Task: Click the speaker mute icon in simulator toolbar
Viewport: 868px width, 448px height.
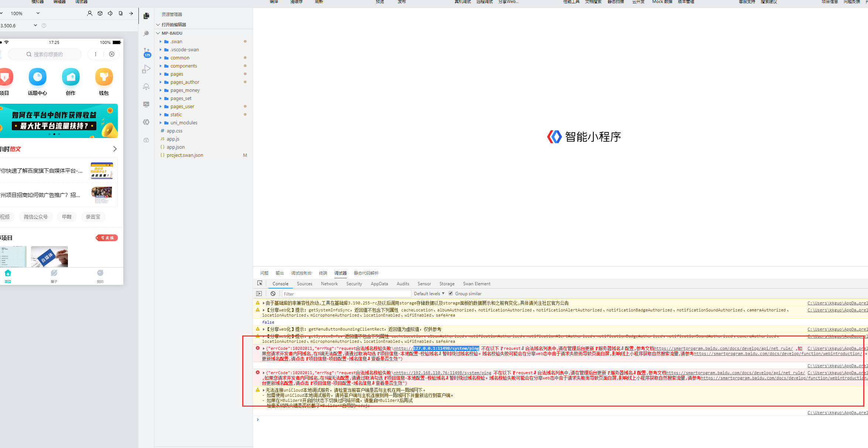Action: (x=110, y=13)
